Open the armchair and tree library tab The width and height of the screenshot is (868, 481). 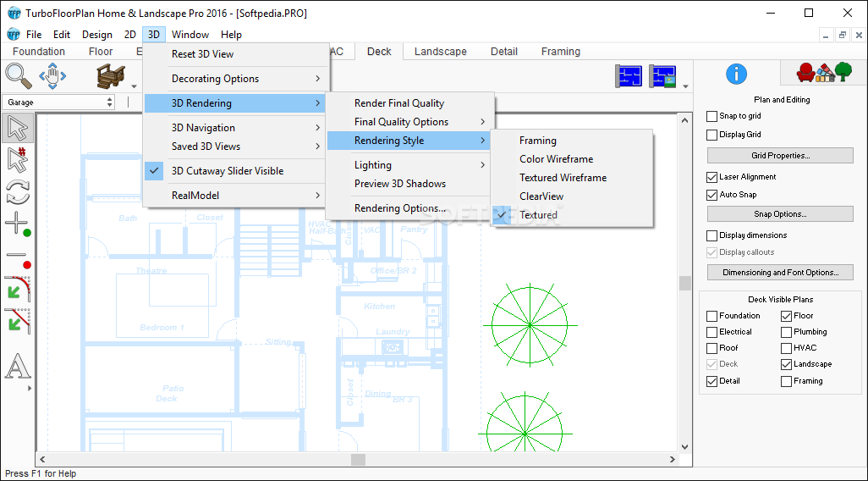point(824,73)
